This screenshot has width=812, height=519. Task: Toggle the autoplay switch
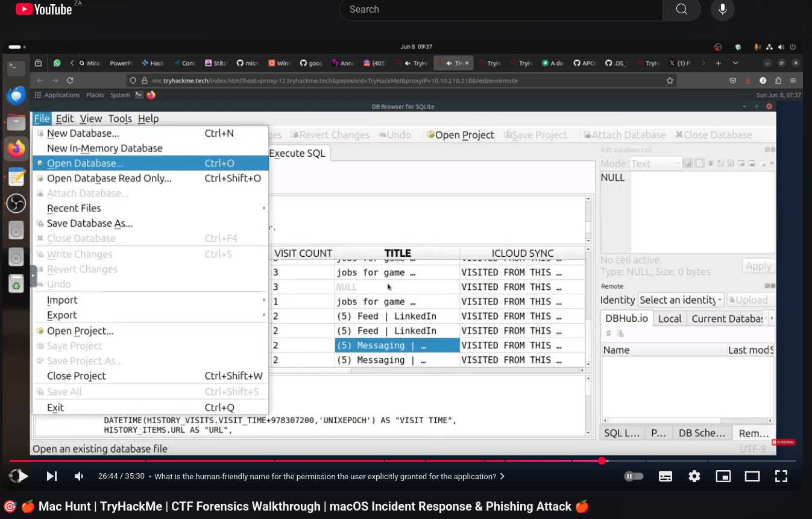pos(634,476)
